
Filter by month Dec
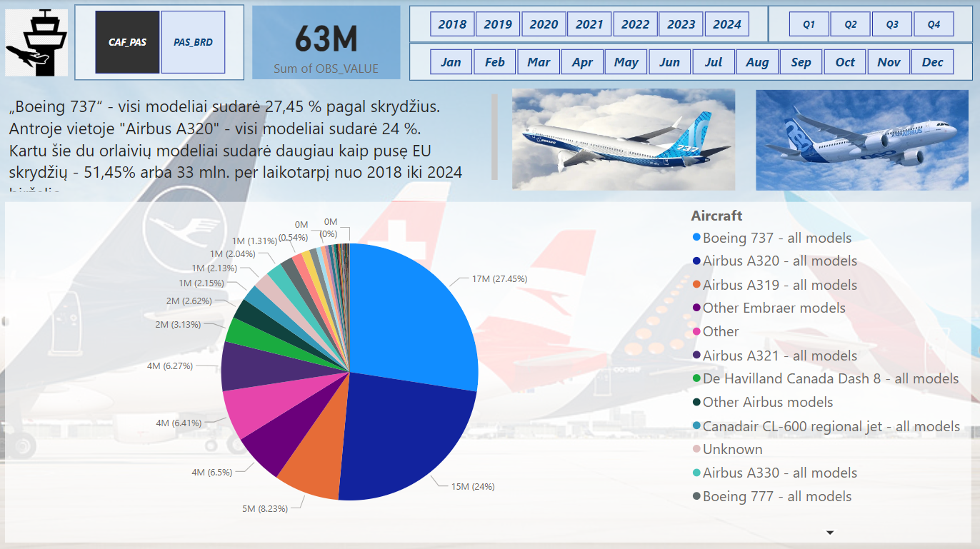[932, 62]
